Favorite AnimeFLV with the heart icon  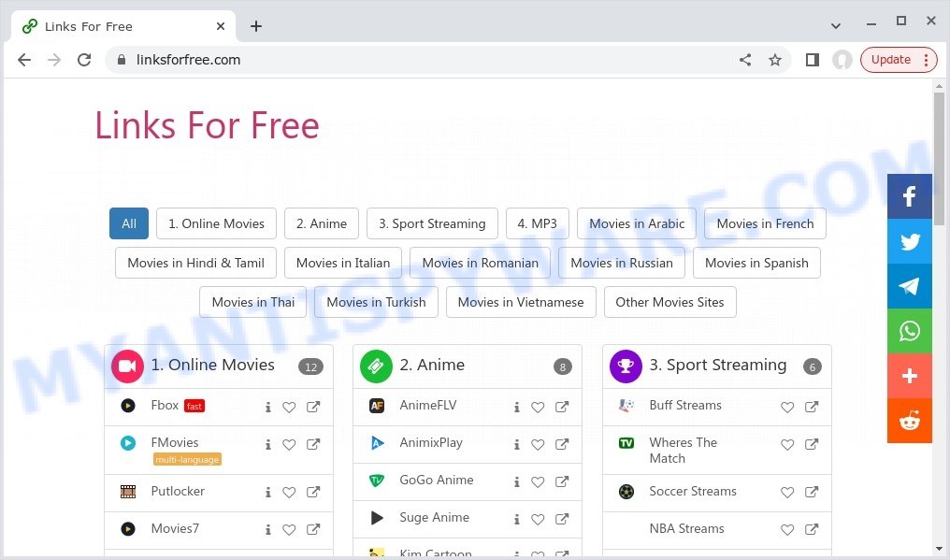(x=538, y=408)
